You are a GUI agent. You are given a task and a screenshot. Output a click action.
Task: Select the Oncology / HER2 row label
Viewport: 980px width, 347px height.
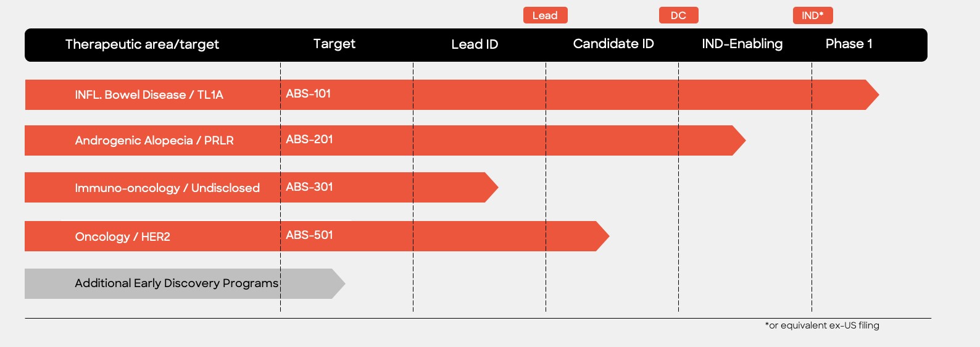point(122,237)
